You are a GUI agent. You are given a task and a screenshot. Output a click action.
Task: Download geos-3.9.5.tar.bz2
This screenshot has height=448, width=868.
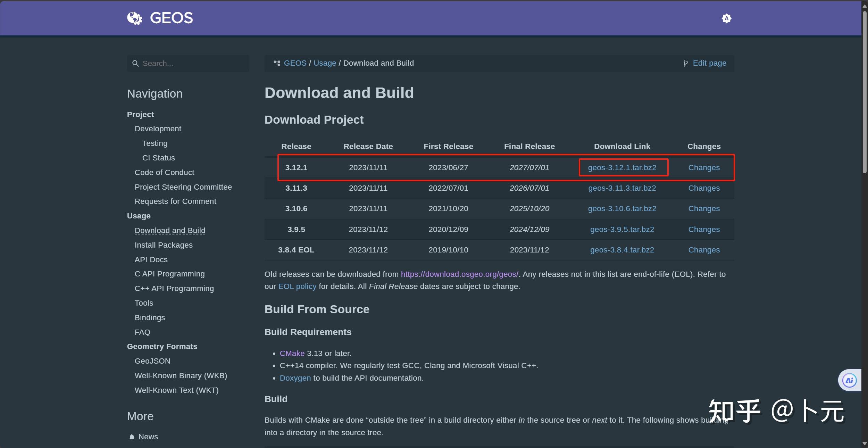pos(622,230)
